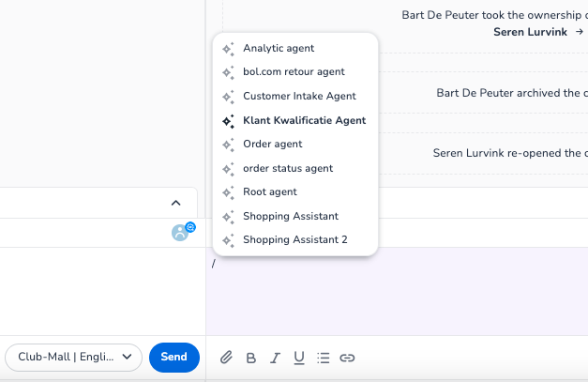The image size is (588, 382).
Task: Choose the Root agent entry
Action: click(269, 192)
